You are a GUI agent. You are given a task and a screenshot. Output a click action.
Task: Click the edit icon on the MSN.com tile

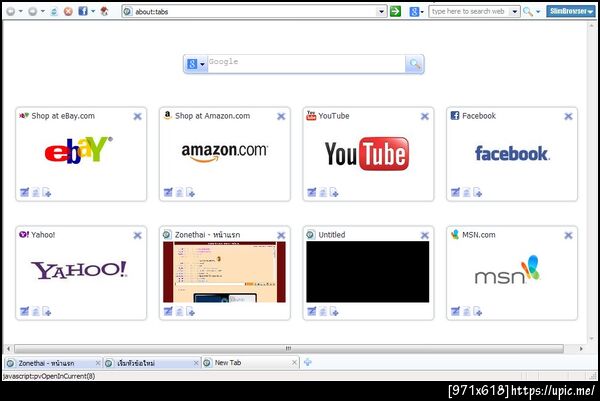pyautogui.click(x=455, y=311)
